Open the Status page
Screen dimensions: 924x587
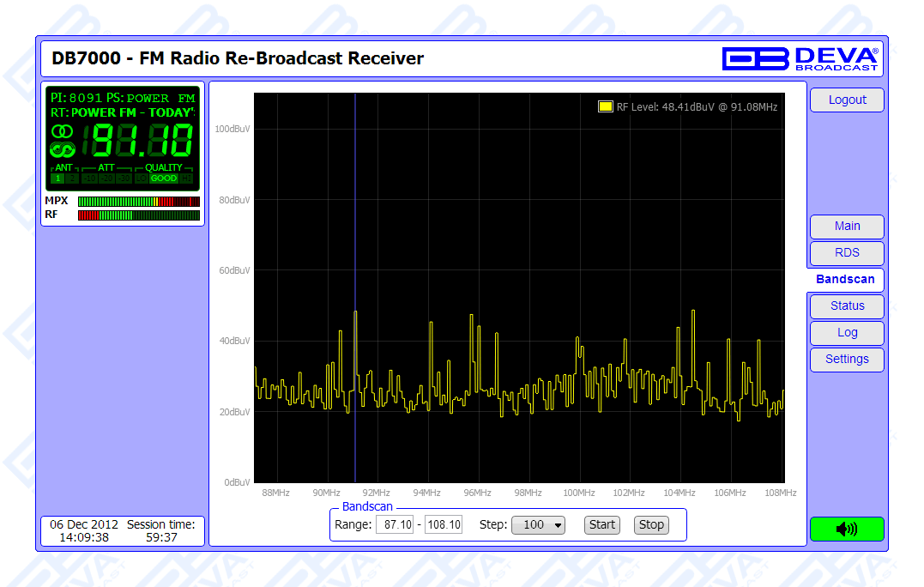pos(847,306)
